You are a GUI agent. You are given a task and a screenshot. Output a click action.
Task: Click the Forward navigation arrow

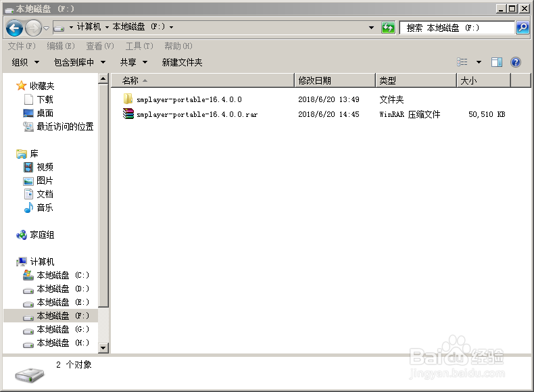[x=33, y=28]
